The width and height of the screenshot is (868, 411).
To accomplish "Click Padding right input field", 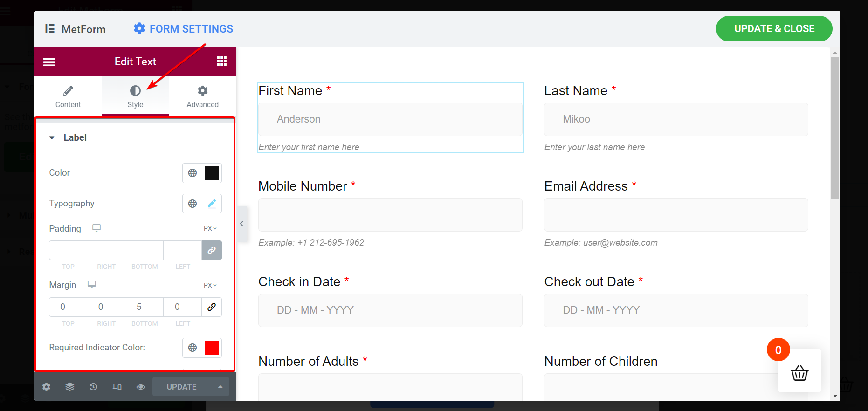I will 106,250.
